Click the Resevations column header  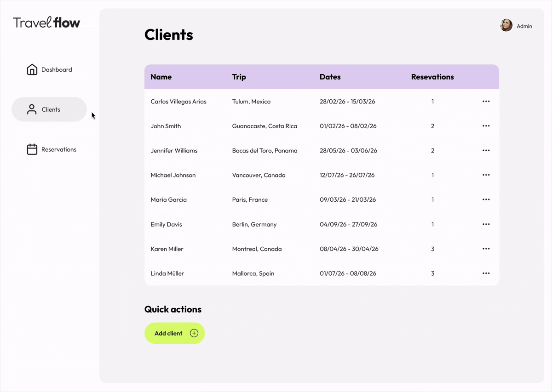432,77
